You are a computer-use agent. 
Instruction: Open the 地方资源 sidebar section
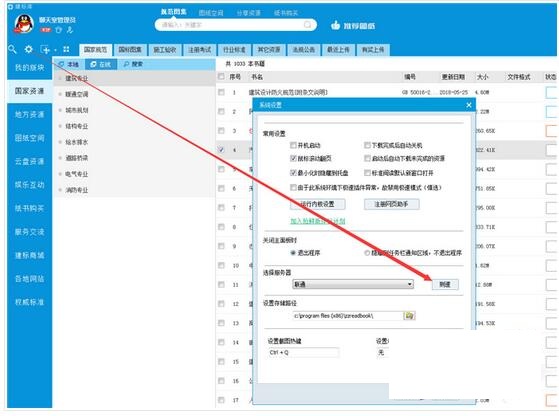(x=30, y=114)
